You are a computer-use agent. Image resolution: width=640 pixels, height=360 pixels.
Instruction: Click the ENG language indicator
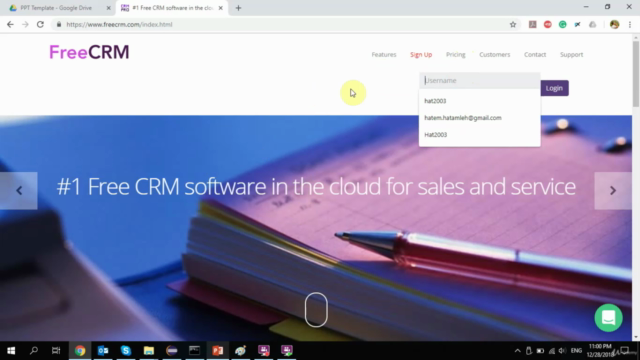point(576,351)
